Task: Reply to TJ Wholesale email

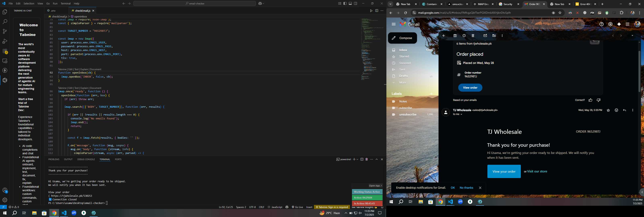Action: pyautogui.click(x=624, y=110)
